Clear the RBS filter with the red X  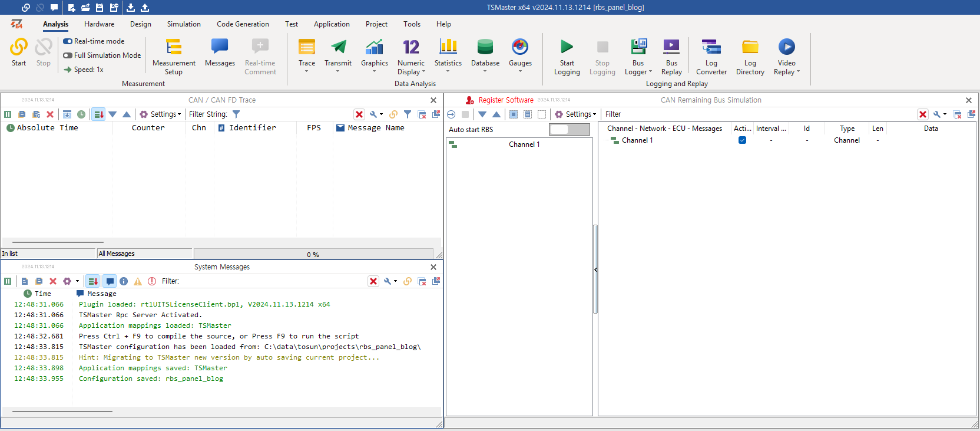click(923, 114)
